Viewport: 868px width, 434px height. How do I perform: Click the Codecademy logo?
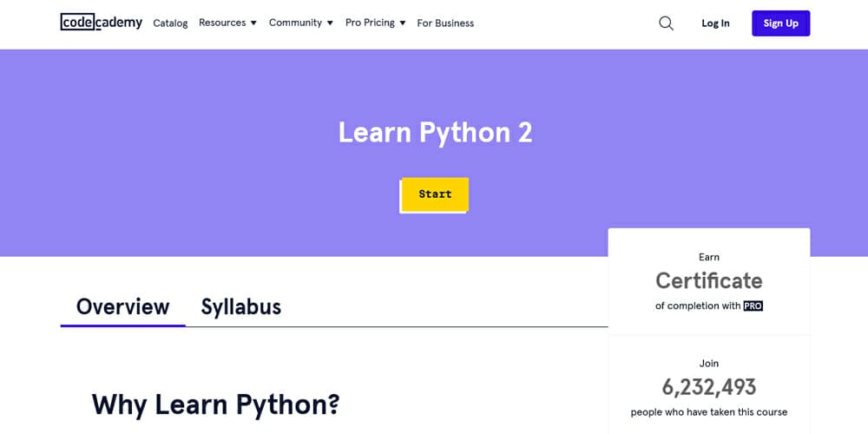[x=101, y=23]
